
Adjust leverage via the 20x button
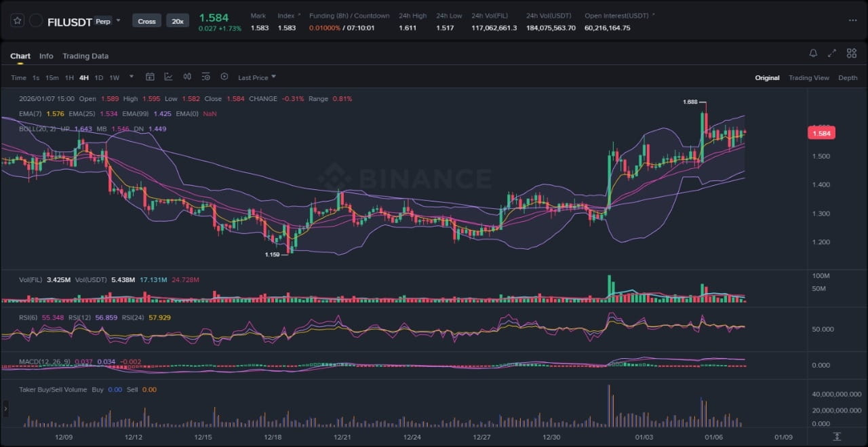coord(178,21)
